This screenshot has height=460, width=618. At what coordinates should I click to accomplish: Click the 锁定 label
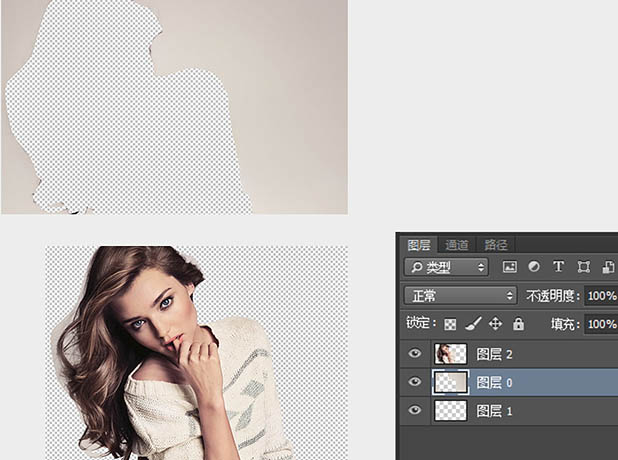(x=421, y=323)
